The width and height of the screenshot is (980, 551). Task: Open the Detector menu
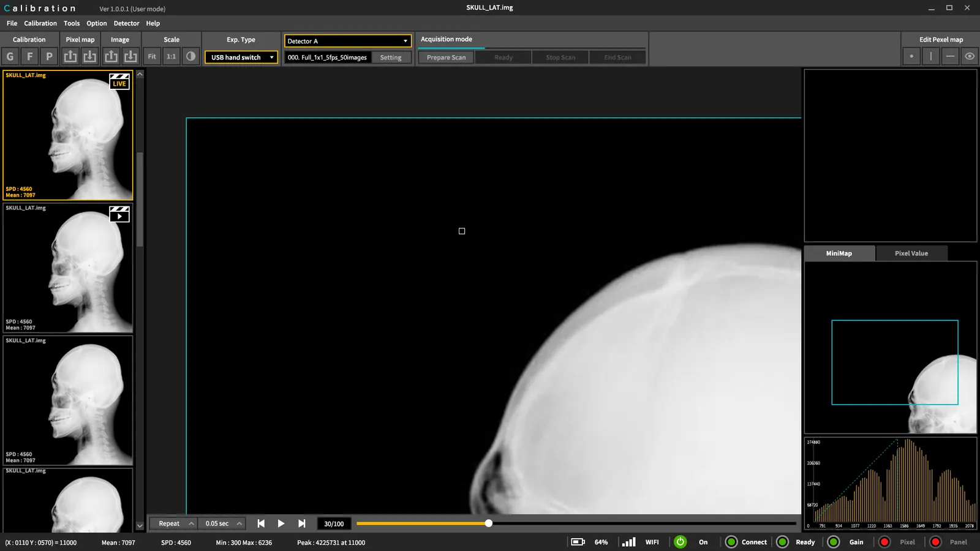pos(127,23)
